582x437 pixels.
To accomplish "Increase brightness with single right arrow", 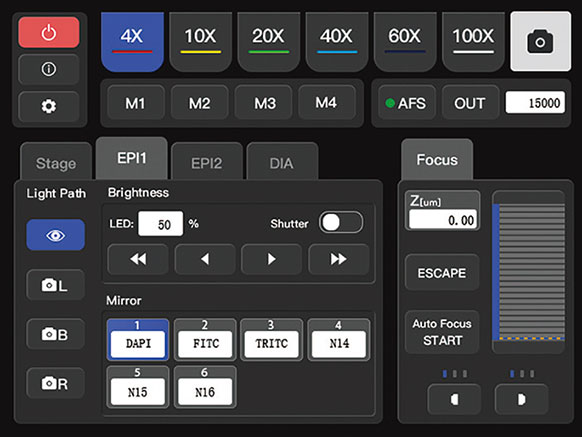I will tap(271, 259).
